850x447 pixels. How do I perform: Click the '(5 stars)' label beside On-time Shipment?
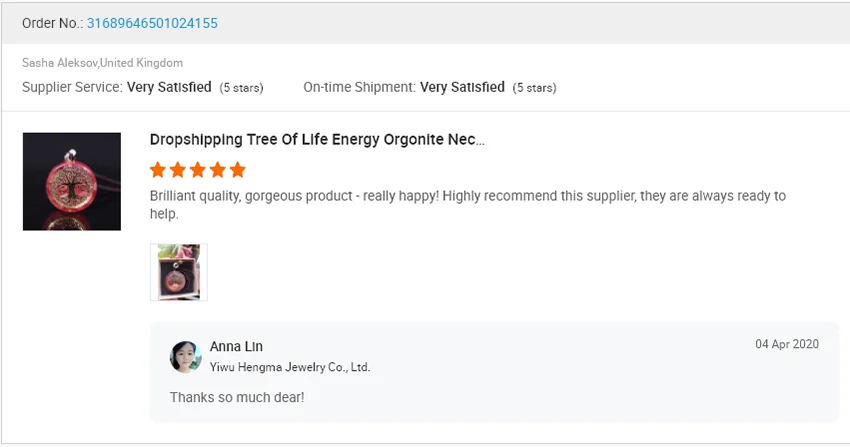tap(534, 88)
